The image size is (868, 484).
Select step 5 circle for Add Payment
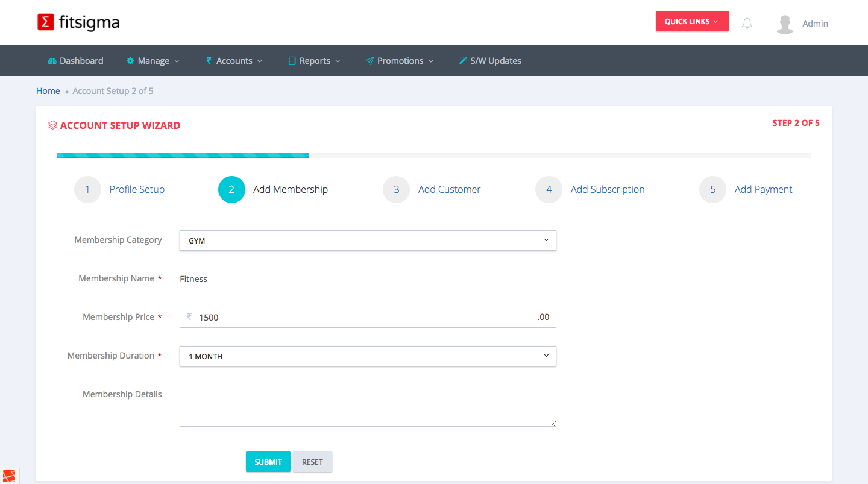712,189
